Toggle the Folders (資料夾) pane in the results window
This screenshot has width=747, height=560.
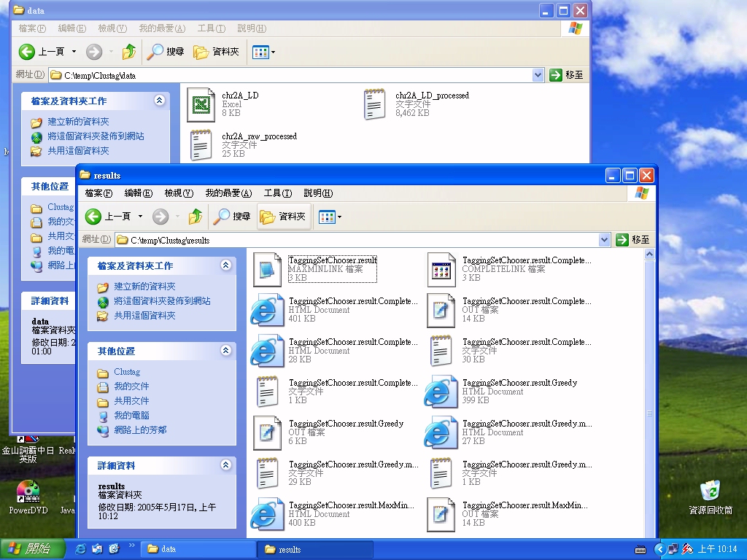[283, 217]
